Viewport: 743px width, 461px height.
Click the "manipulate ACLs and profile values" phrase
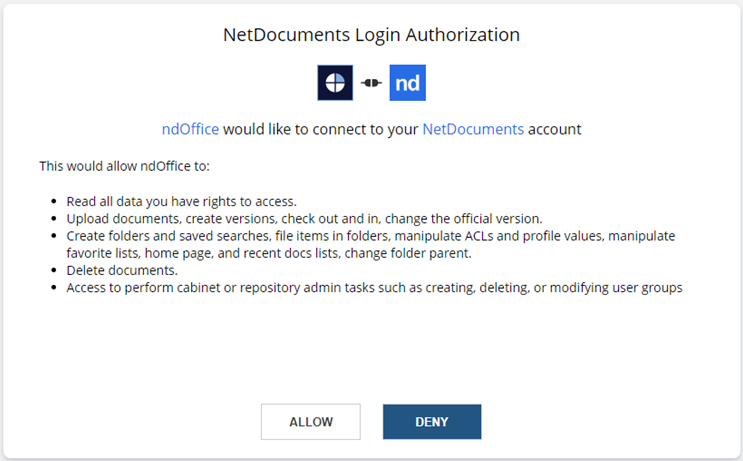(x=546, y=235)
